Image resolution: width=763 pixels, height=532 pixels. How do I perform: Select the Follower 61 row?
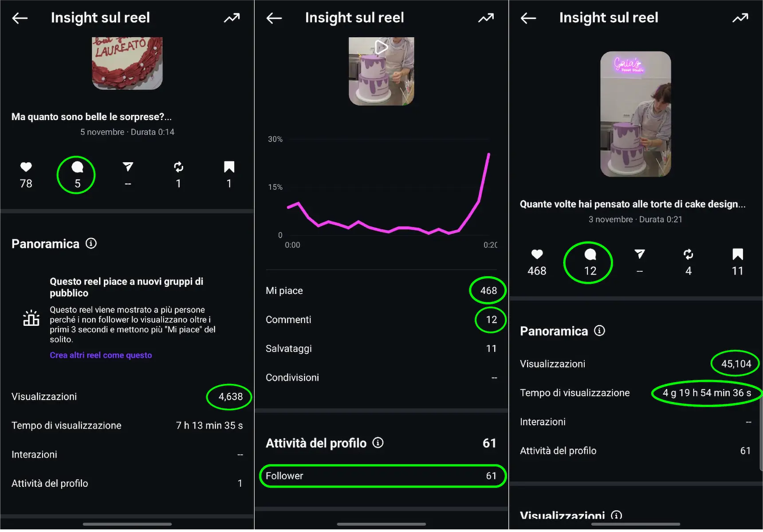tap(382, 476)
